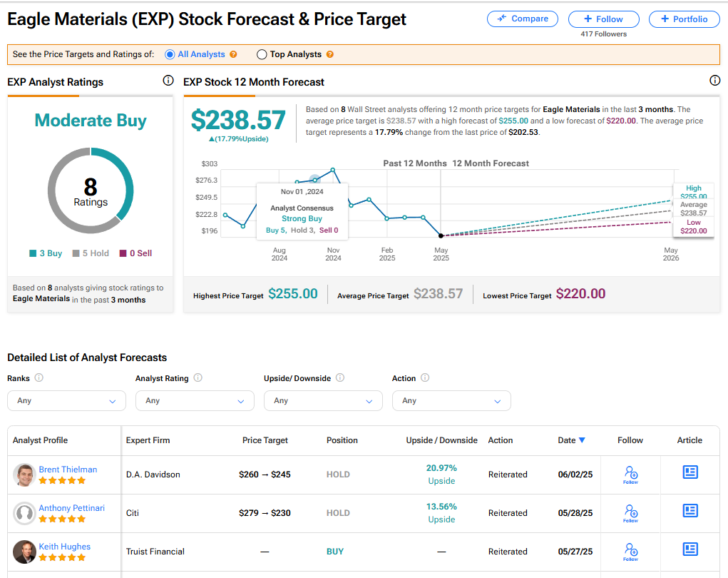Select the Top Analysts radio button
Viewport: 728px width, 578px height.
pyautogui.click(x=262, y=54)
